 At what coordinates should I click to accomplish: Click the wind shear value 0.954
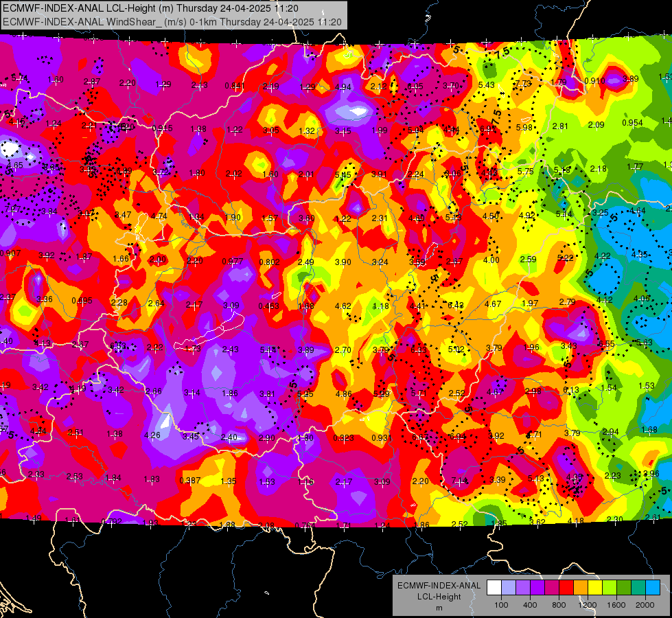(x=633, y=123)
